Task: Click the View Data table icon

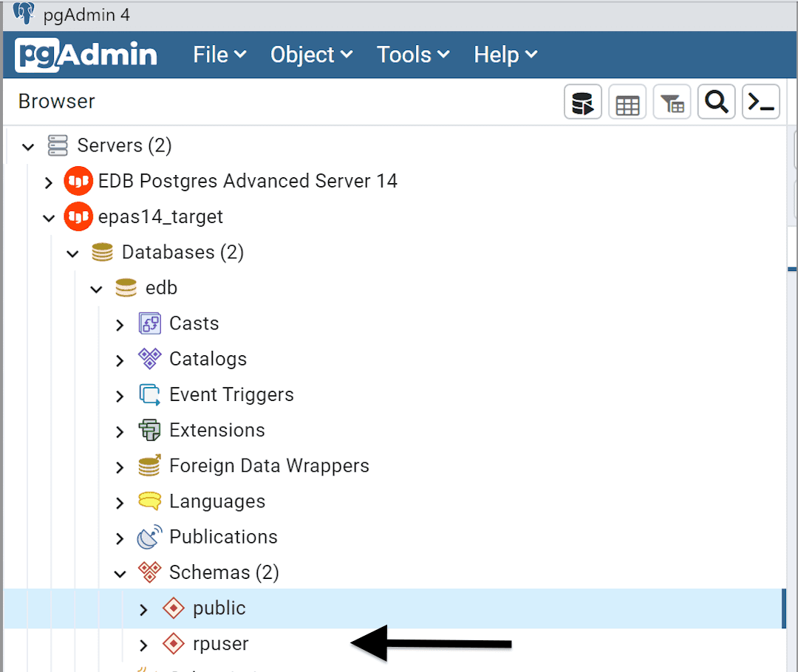Action: pos(627,102)
